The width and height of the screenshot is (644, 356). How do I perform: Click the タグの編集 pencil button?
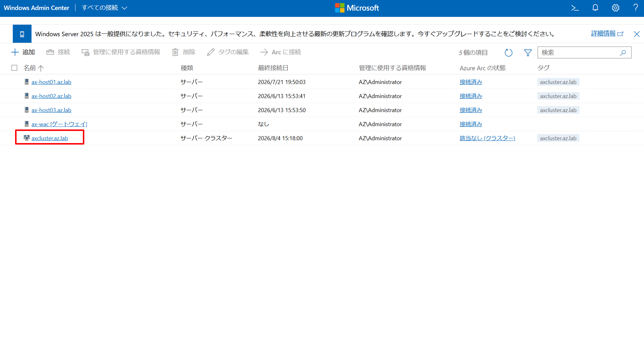coord(228,52)
